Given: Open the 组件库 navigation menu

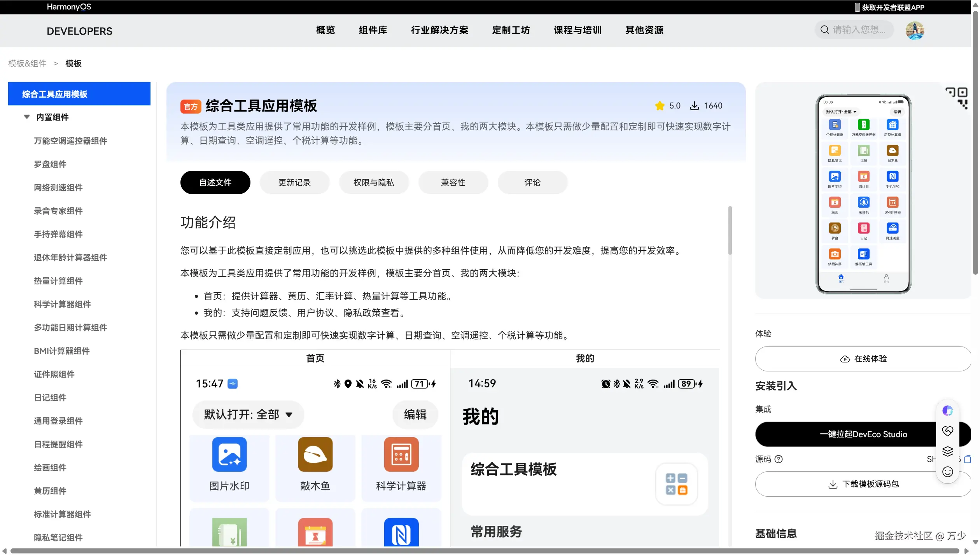Looking at the screenshot, I should coord(373,30).
